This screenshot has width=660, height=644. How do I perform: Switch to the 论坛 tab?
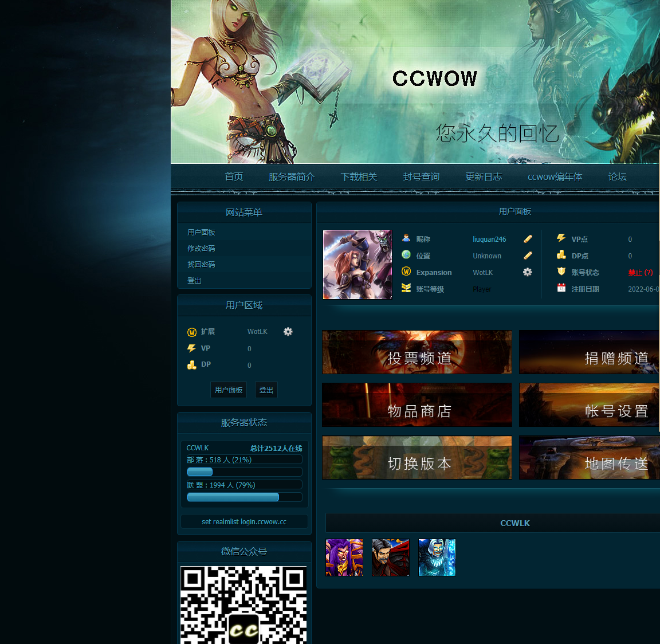coord(617,177)
